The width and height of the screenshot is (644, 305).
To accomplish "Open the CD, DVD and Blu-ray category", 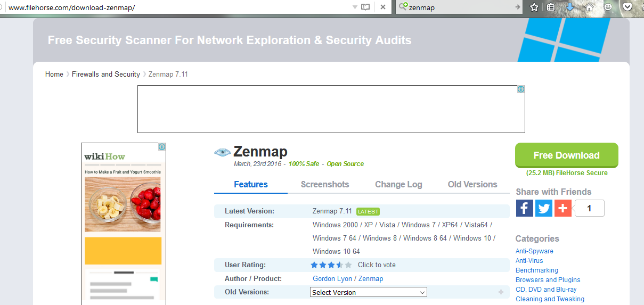I will pos(546,290).
